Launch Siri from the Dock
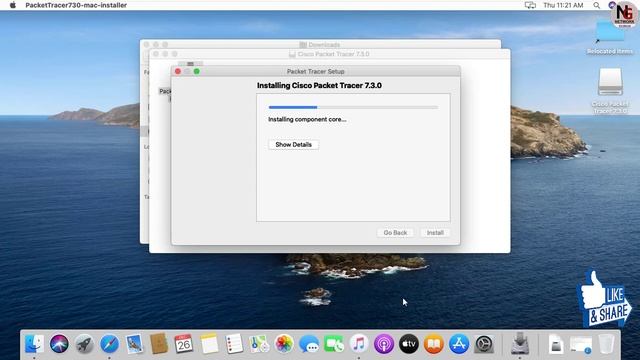The width and height of the screenshot is (640, 360). 59,344
